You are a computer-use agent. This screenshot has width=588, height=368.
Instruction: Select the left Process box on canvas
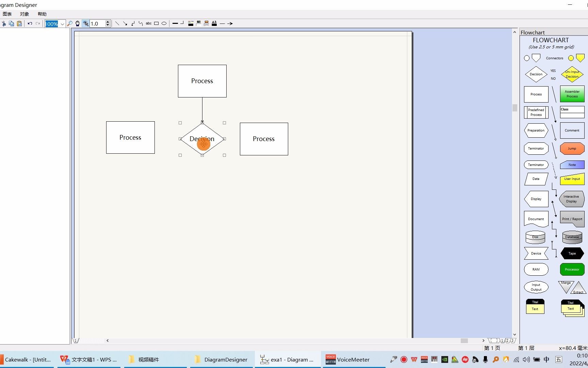pyautogui.click(x=130, y=137)
